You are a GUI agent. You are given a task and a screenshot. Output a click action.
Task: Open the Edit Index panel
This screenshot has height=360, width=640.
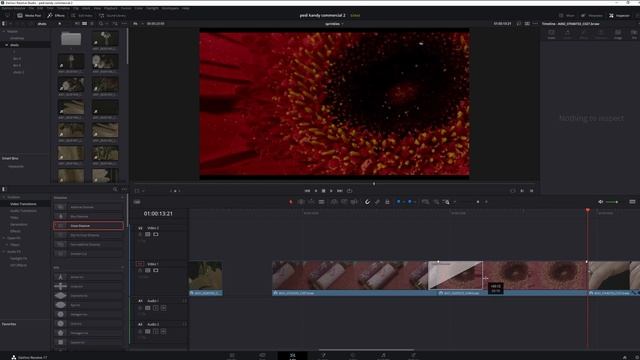pyautogui.click(x=82, y=16)
